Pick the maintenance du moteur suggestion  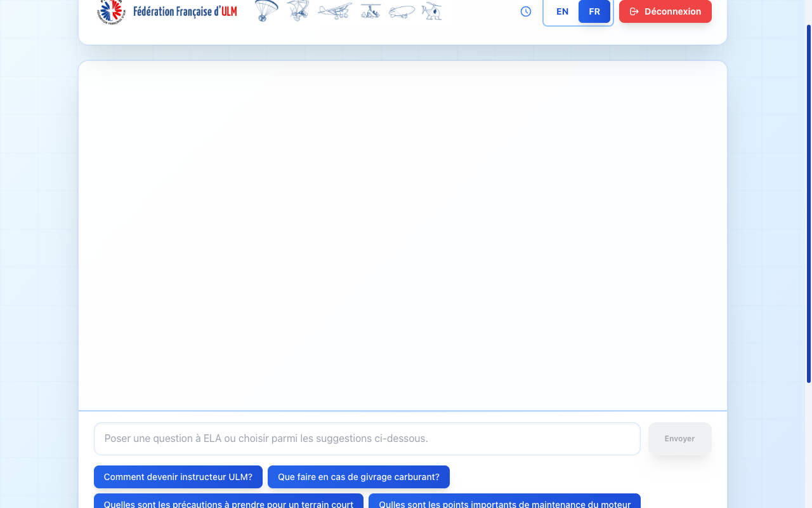(x=505, y=501)
